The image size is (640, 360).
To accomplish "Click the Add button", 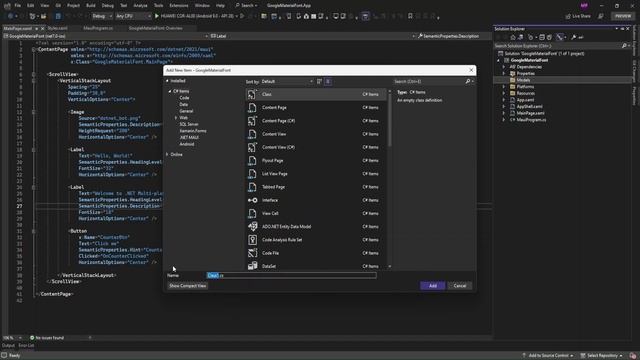I will (433, 286).
